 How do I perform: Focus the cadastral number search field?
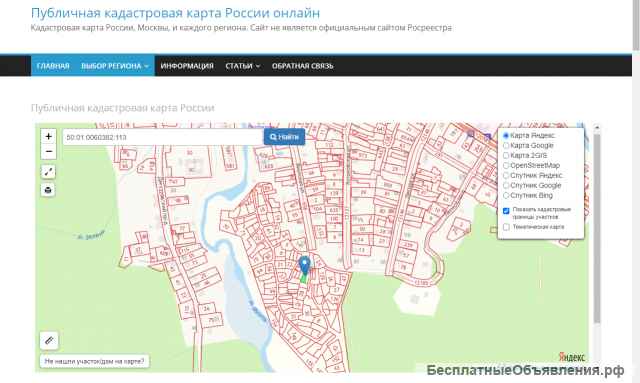click(163, 137)
